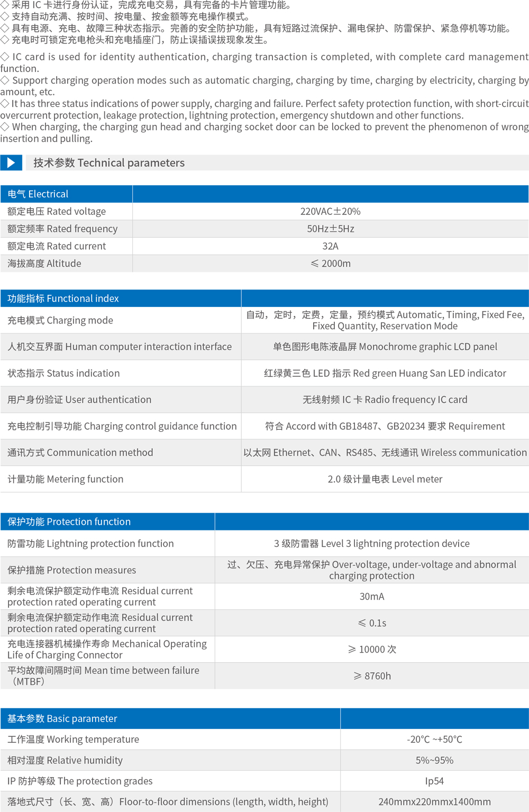529x812 pixels.
Task: Select the 'Charging mode' row label
Action: point(60,320)
